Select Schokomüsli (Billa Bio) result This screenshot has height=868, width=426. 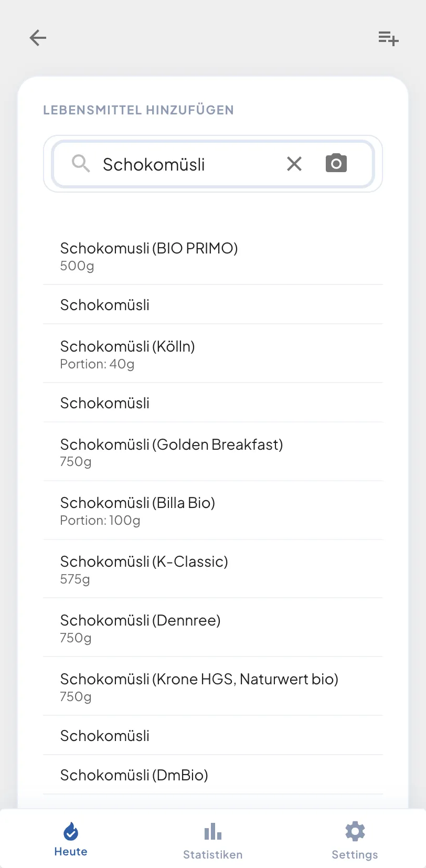pos(212,511)
